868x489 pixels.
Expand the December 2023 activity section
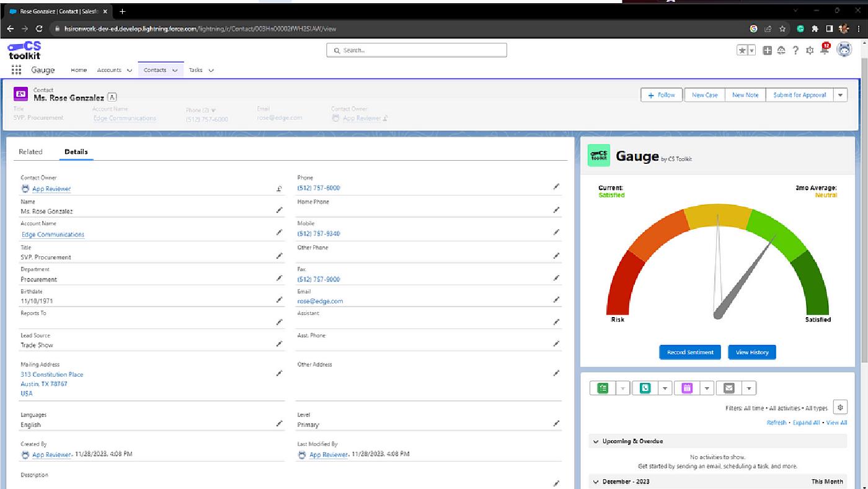595,481
